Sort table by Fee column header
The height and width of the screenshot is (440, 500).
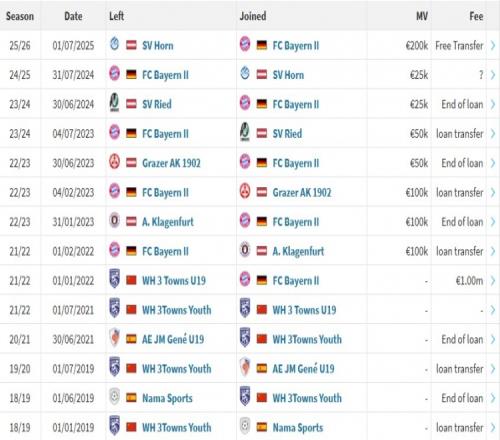coord(476,16)
